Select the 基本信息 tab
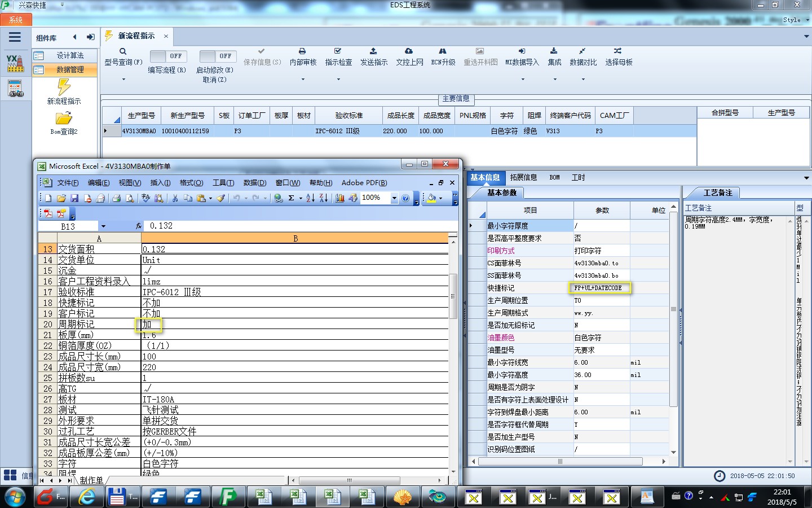The width and height of the screenshot is (812, 508). click(x=485, y=178)
